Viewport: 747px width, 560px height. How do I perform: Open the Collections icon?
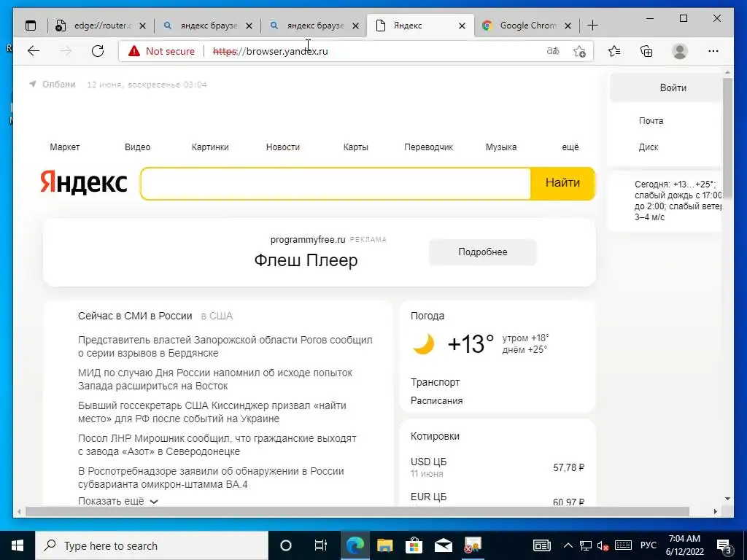pos(646,51)
